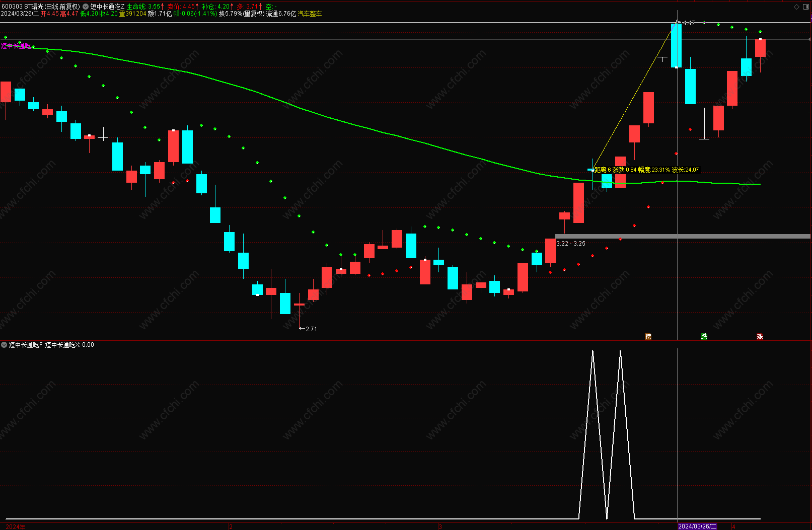The image size is (812, 530).
Task: Click the 量391204 volume text
Action: tap(132, 14)
